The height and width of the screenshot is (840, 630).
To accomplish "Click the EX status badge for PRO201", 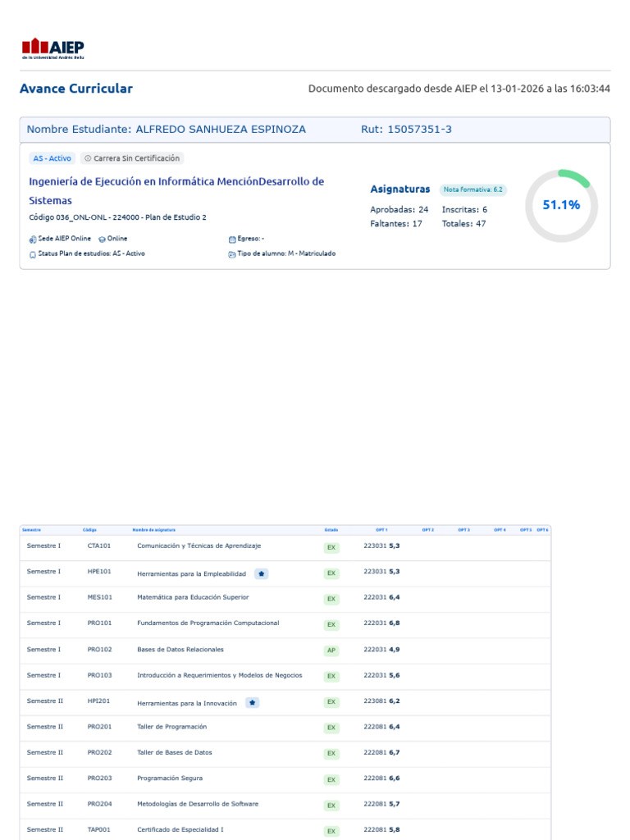I will [x=331, y=728].
